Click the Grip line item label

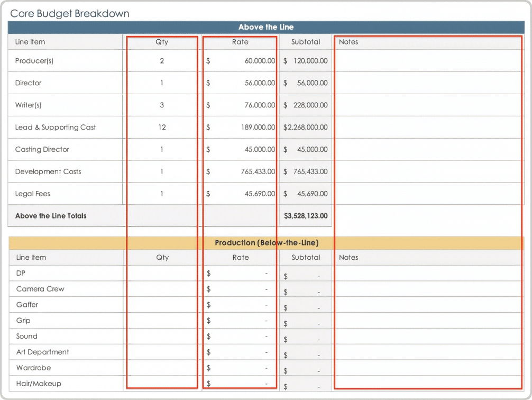23,321
